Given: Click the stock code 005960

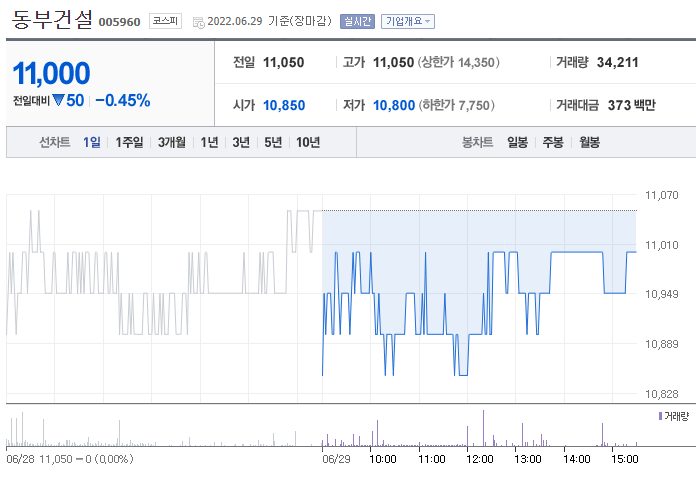Looking at the screenshot, I should point(119,22).
